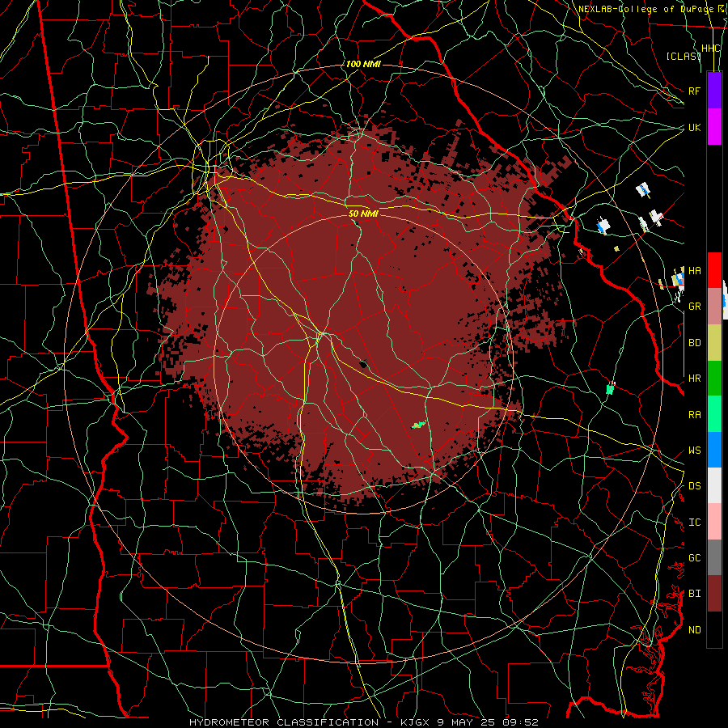Click the UK magenta legend color block

(x=714, y=127)
